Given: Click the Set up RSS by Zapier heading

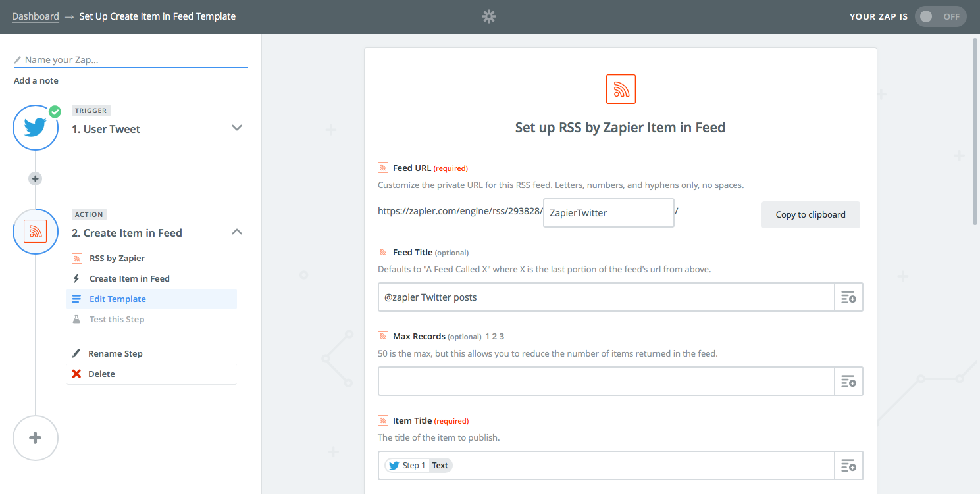Looking at the screenshot, I should click(620, 128).
